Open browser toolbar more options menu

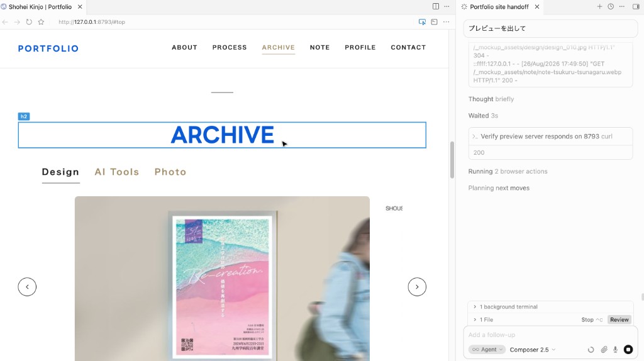click(447, 22)
